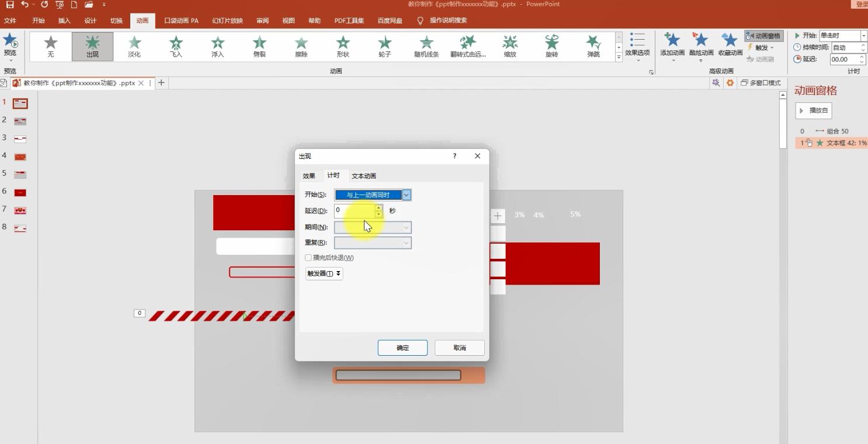
Task: Select the 轮子 animation effect
Action: pos(384,47)
